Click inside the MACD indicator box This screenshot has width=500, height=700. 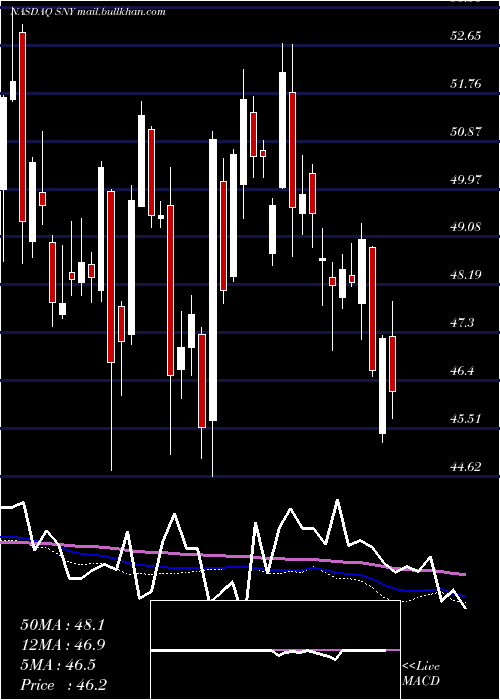pos(275,650)
